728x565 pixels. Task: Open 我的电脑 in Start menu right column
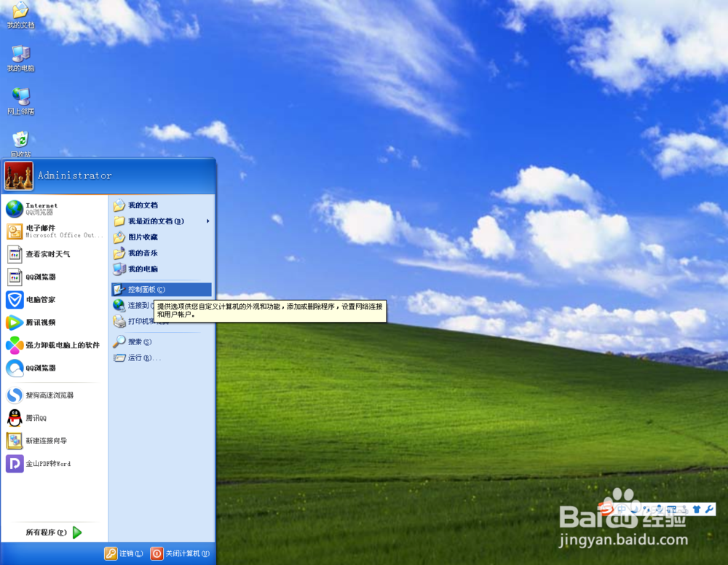coord(162,269)
